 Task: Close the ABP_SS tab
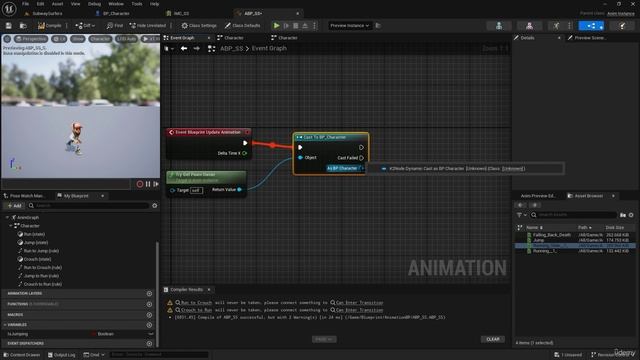pyautogui.click(x=297, y=13)
